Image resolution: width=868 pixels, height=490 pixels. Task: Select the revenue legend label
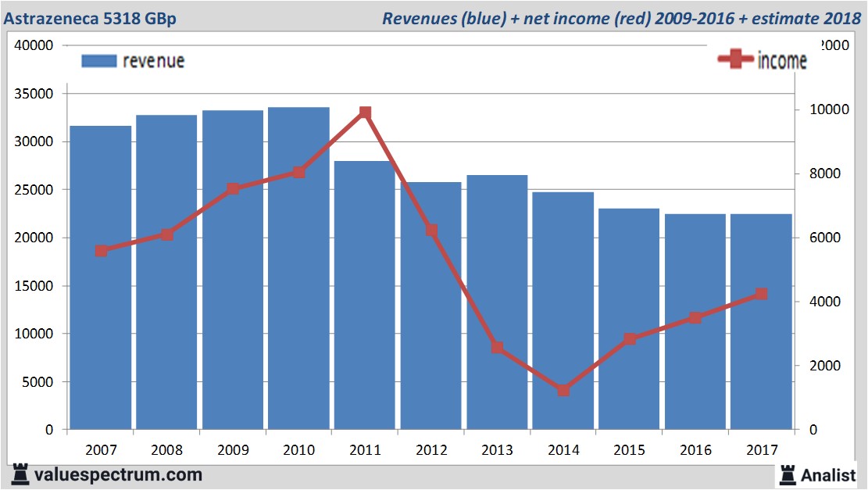153,62
